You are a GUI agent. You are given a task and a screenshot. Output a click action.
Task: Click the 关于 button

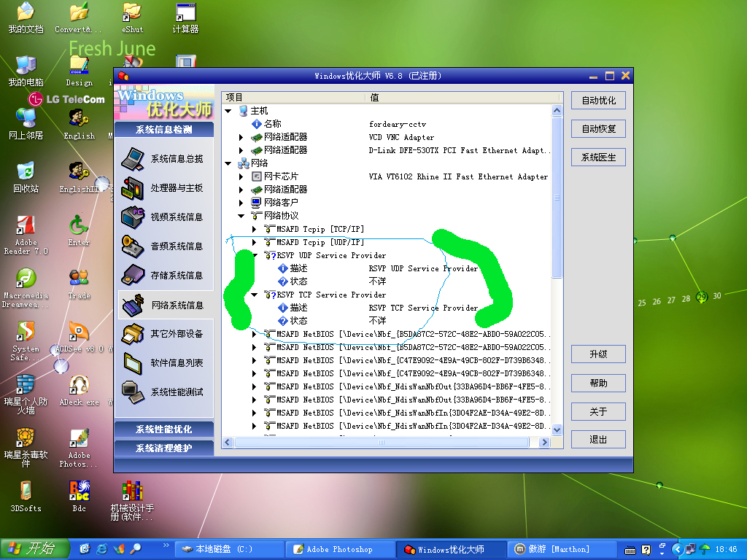pos(598,411)
